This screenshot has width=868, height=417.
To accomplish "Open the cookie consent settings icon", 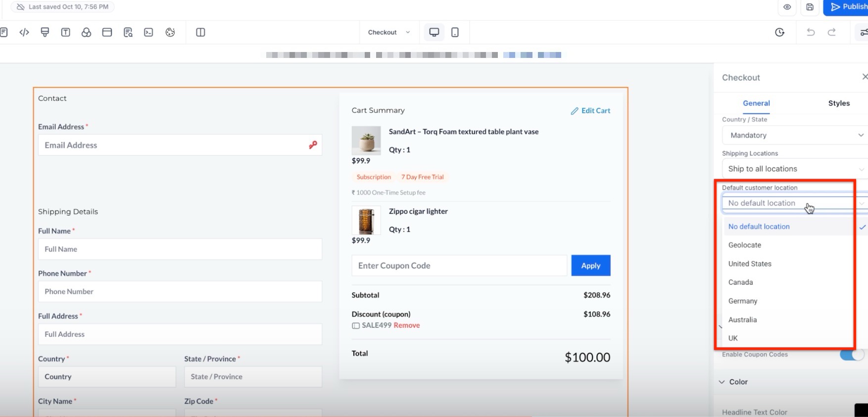I will click(170, 33).
